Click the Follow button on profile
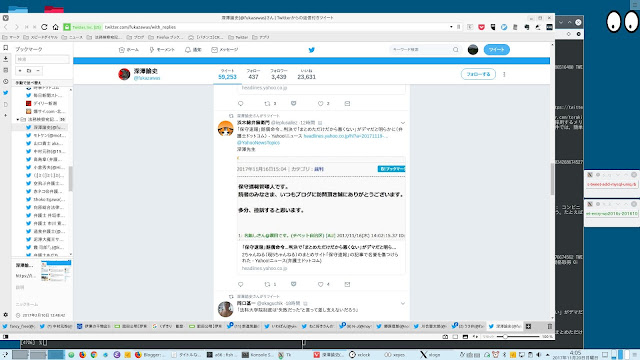This screenshot has height=360, width=640. click(x=478, y=74)
